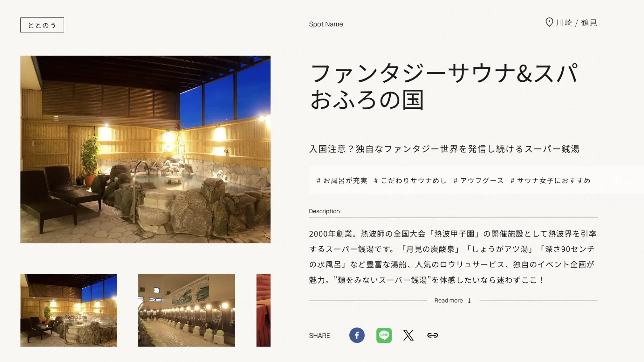This screenshot has width=644, height=362.
Task: Select the partially visible red thumbnail
Action: tap(264, 310)
